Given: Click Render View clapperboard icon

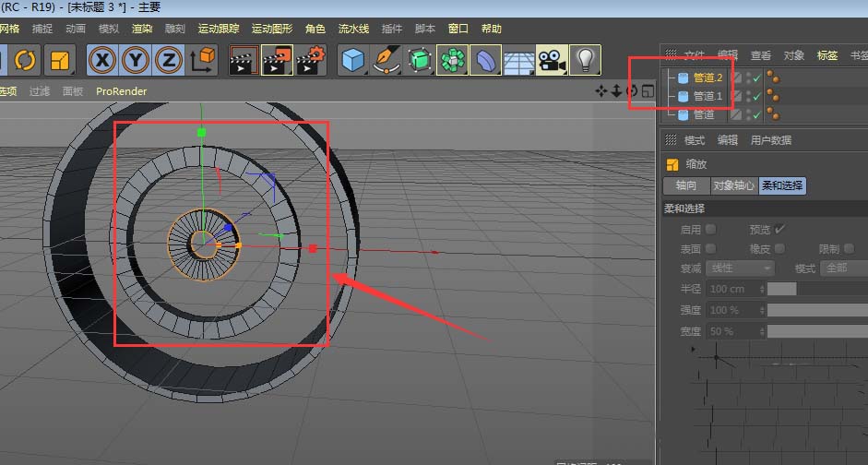Looking at the screenshot, I should (x=244, y=60).
